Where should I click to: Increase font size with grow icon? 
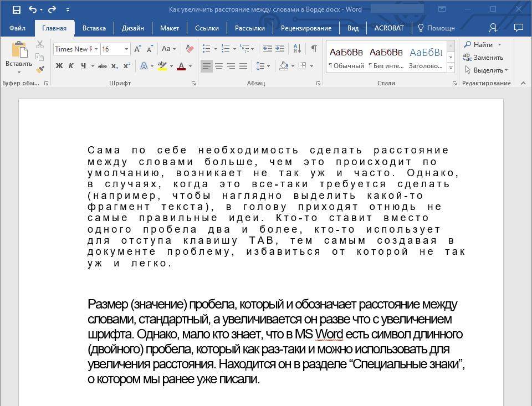coord(138,49)
